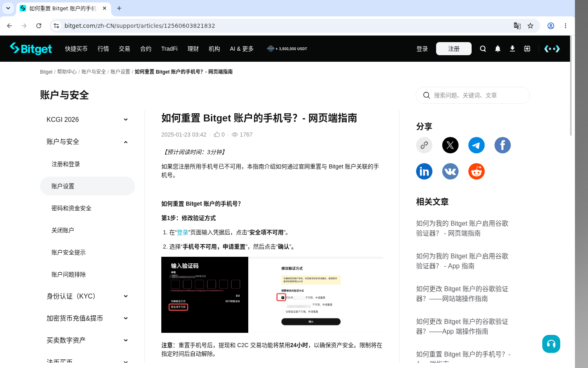The height and width of the screenshot is (368, 588).
Task: Click the 登录 button in header
Action: point(422,49)
